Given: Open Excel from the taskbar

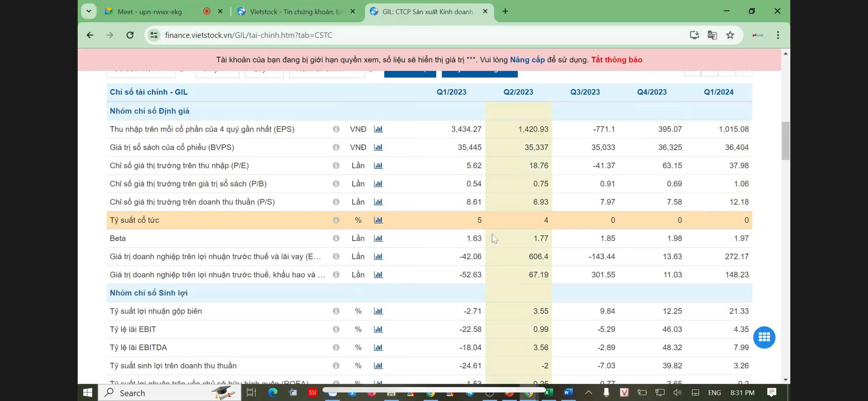Looking at the screenshot, I should point(548,392).
